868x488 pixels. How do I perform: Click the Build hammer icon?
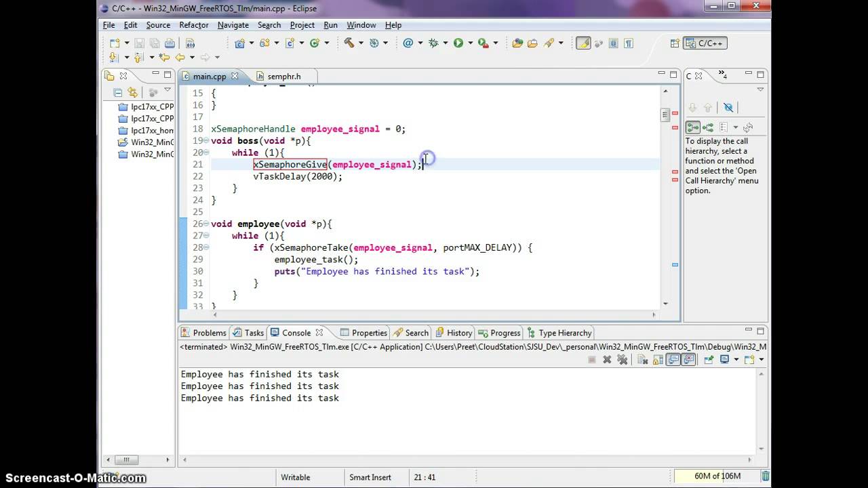tap(349, 43)
